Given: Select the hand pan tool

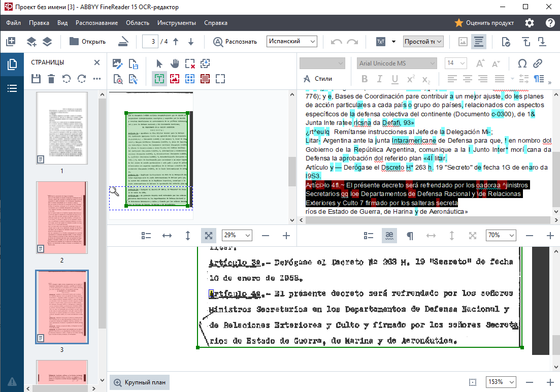Looking at the screenshot, I should coord(175,63).
